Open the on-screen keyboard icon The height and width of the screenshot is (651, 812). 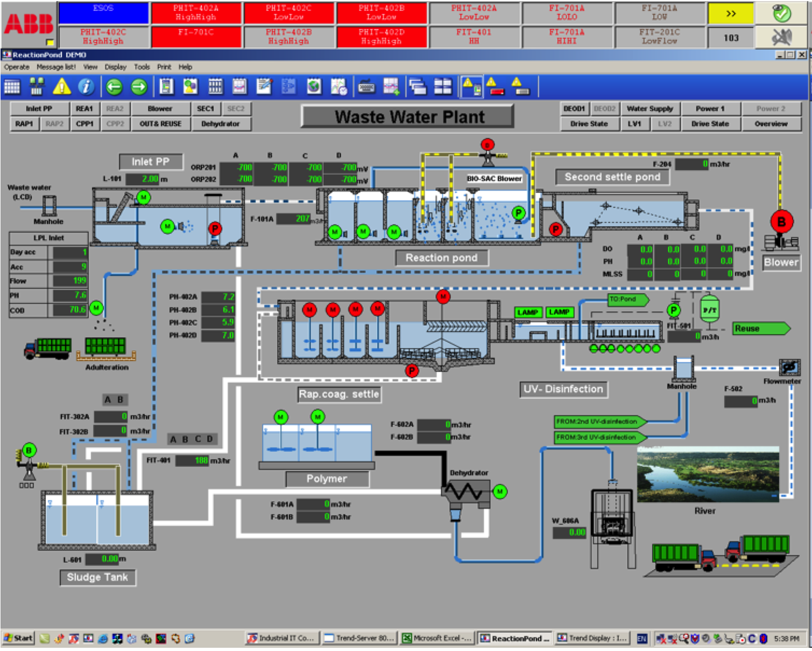[x=366, y=86]
